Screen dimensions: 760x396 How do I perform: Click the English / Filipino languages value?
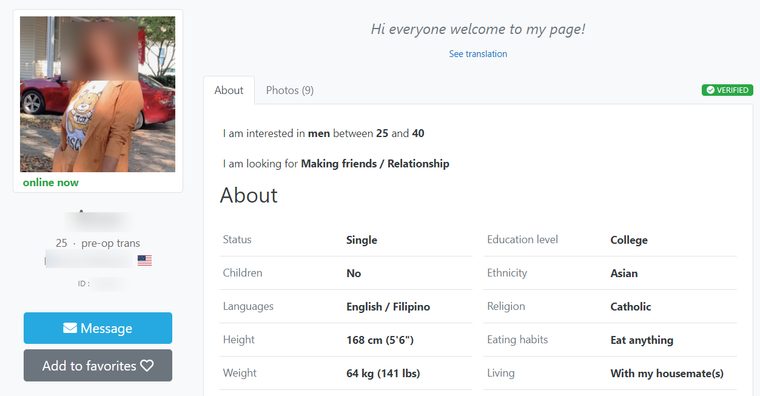(388, 307)
